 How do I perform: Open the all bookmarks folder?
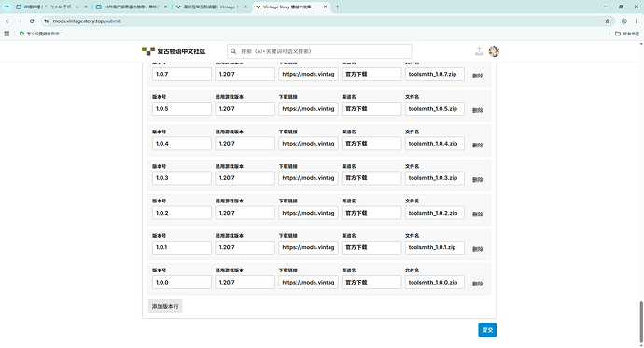[x=627, y=34]
